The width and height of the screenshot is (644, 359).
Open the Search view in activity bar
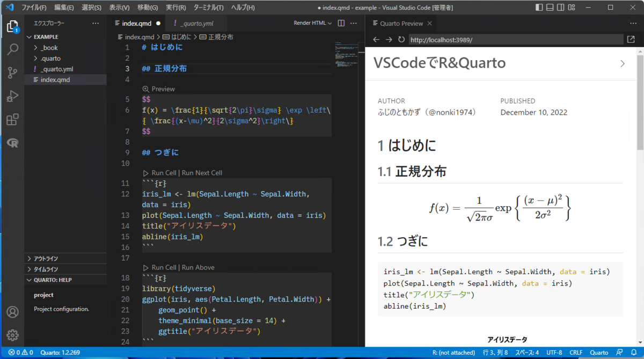click(13, 49)
